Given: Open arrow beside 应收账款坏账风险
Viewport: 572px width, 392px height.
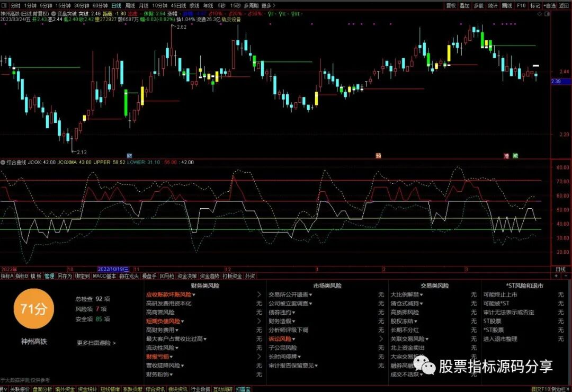Looking at the screenshot, I should [x=259, y=295].
